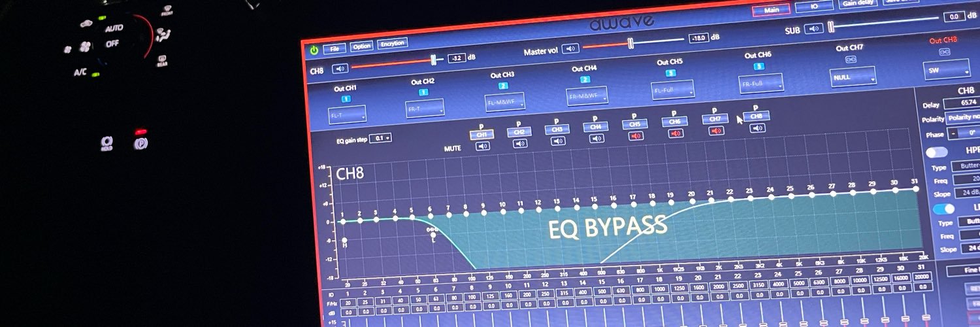The image size is (980, 327).
Task: Open Out CH2 FR-T dropdown
Action: tap(425, 108)
